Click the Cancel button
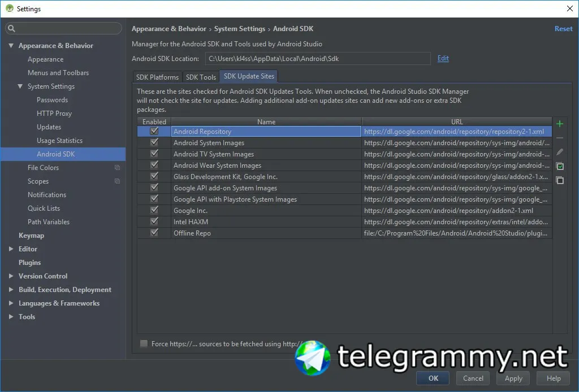This screenshot has height=392, width=579. tap(473, 378)
